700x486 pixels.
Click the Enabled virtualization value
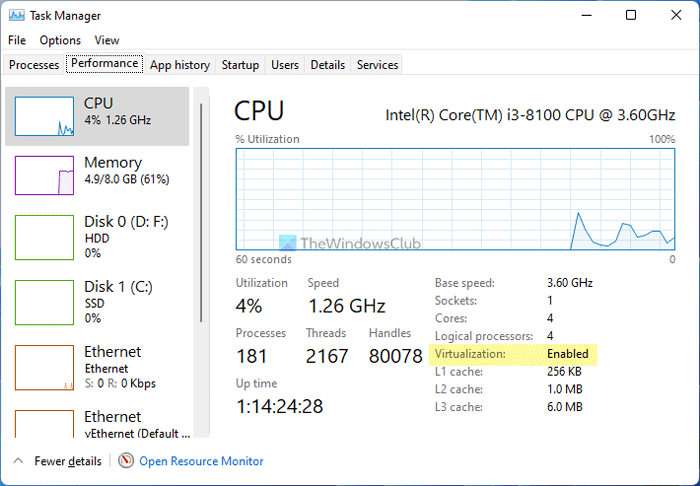(x=568, y=354)
